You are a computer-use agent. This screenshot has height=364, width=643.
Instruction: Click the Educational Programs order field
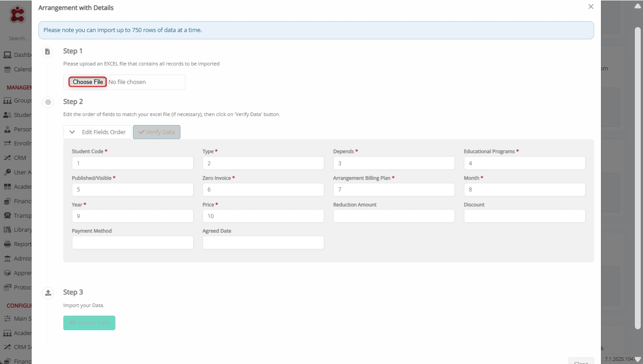[x=524, y=163]
